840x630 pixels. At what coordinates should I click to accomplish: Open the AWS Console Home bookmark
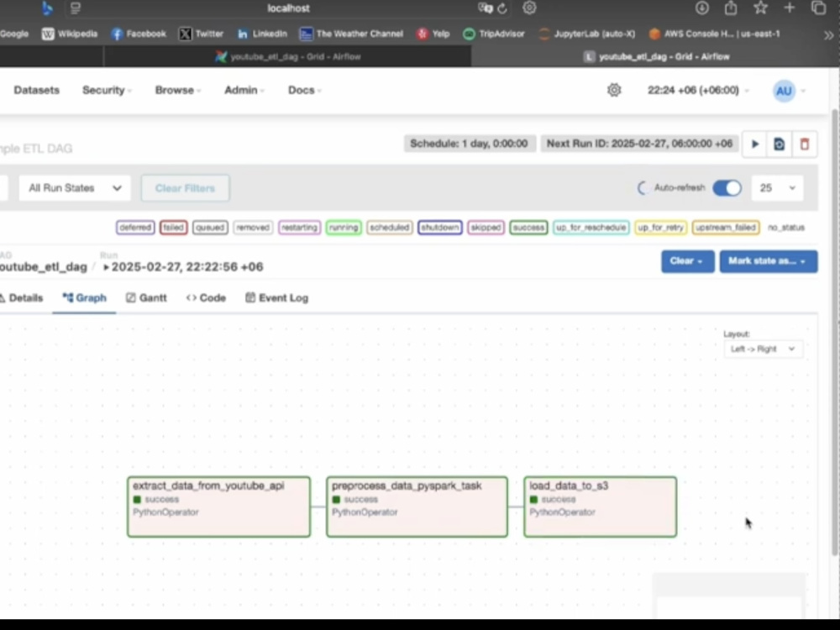(x=714, y=34)
